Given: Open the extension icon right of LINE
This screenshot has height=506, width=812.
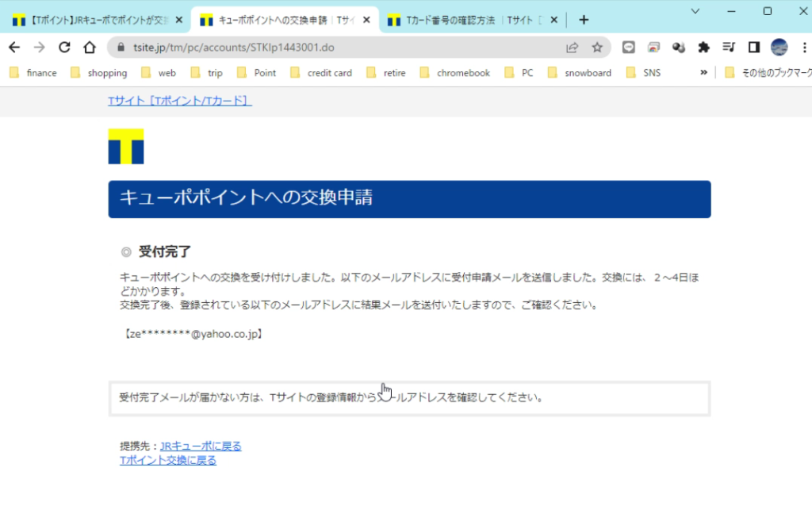Looking at the screenshot, I should tap(653, 48).
